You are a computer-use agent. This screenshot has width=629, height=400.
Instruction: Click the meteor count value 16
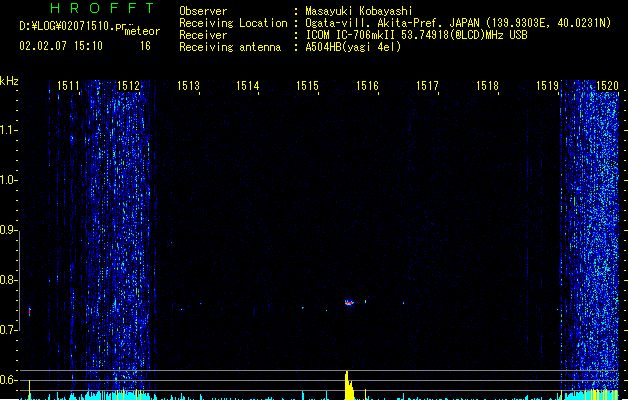pyautogui.click(x=145, y=46)
